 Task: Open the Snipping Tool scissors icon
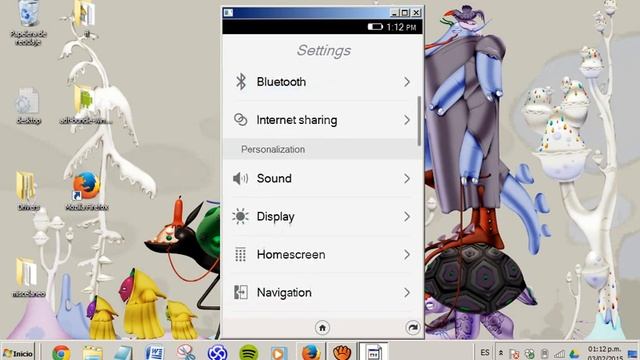coord(186,353)
